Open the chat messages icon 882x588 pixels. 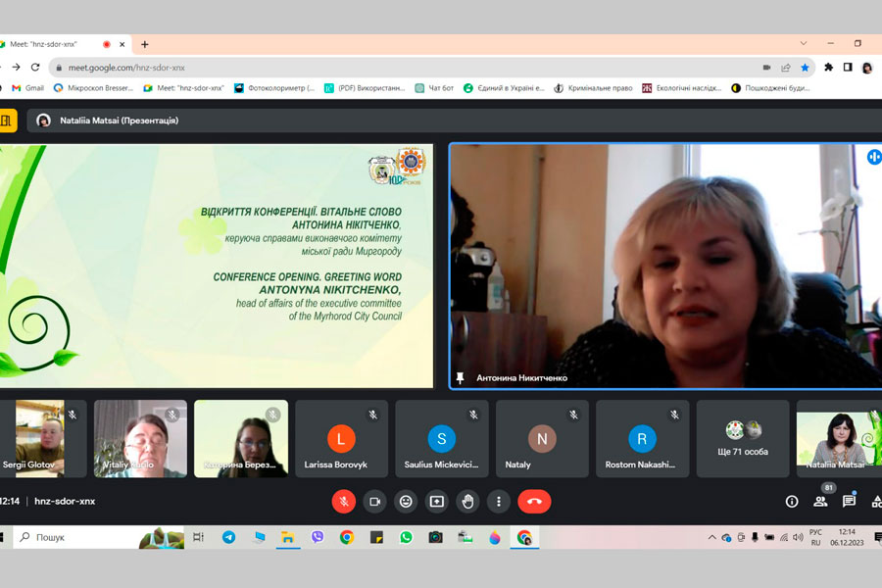coord(849,501)
